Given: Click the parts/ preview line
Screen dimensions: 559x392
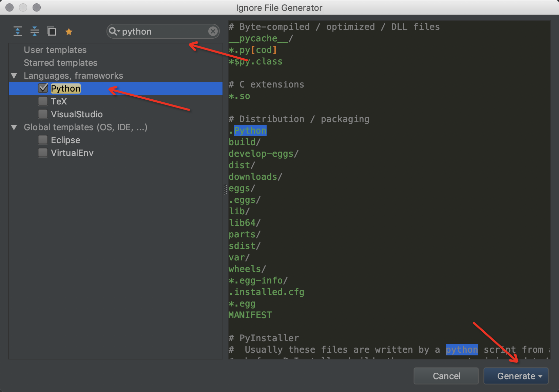Looking at the screenshot, I should [x=245, y=234].
